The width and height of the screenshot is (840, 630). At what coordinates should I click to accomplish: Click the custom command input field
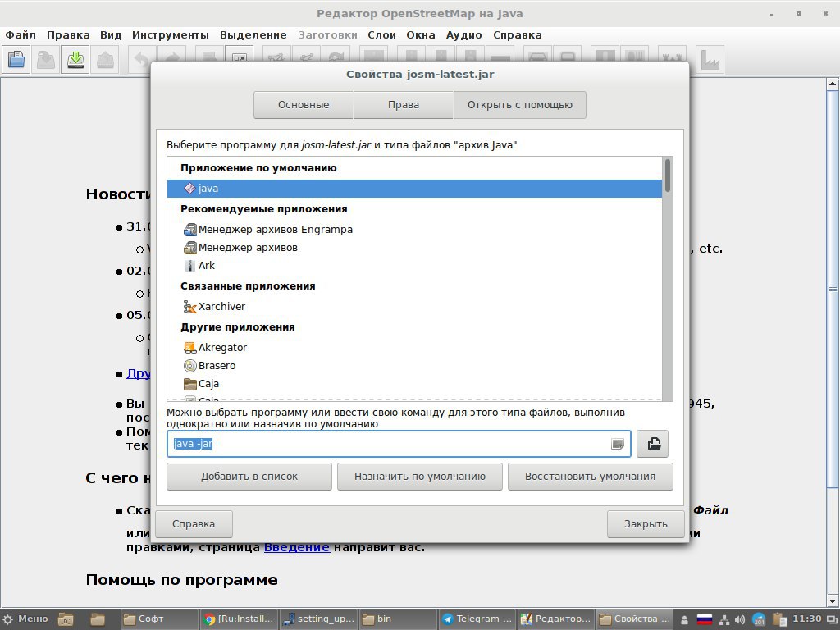[x=399, y=444]
